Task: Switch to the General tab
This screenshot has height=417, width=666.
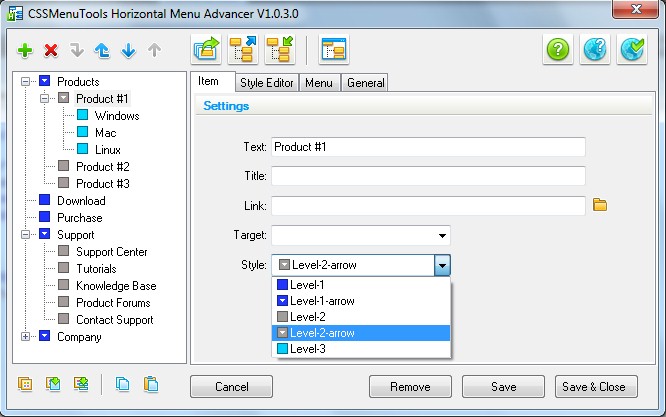Action: 365,83
